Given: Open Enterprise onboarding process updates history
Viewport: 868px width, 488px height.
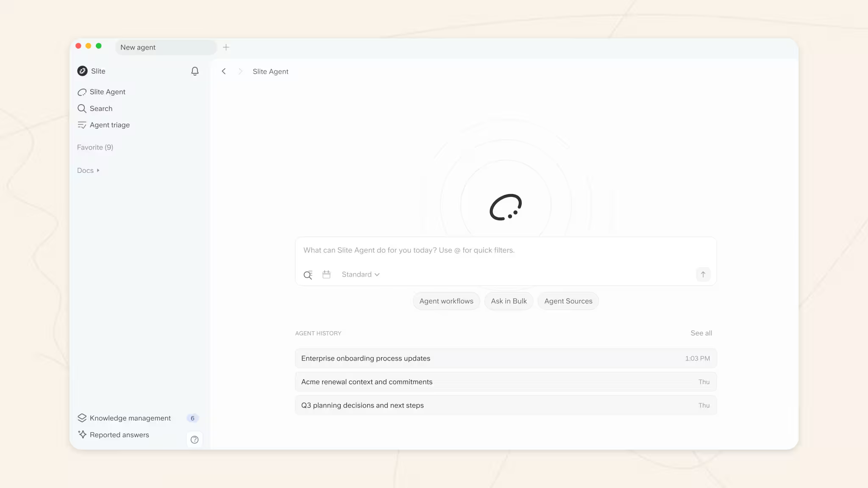Looking at the screenshot, I should (x=506, y=358).
